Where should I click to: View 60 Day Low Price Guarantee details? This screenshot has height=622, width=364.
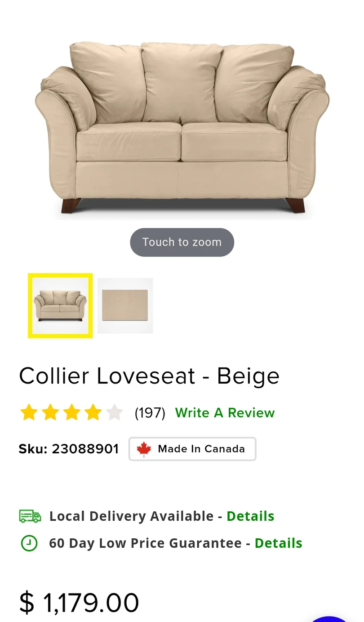278,543
